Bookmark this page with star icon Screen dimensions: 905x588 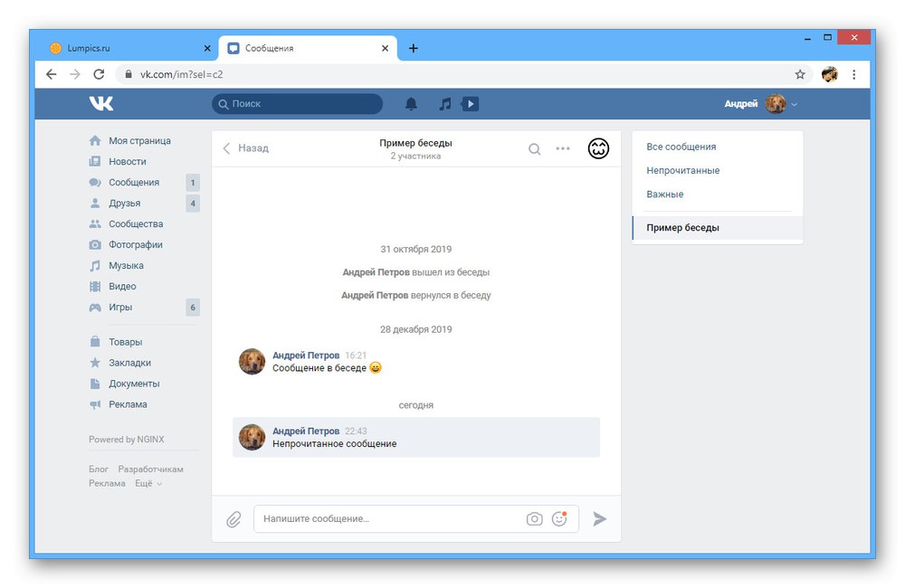800,74
